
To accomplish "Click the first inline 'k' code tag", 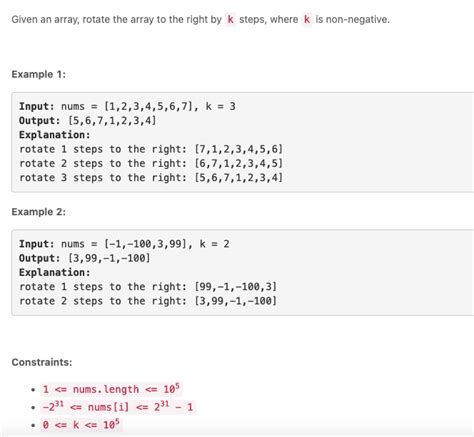I will pyautogui.click(x=230, y=20).
